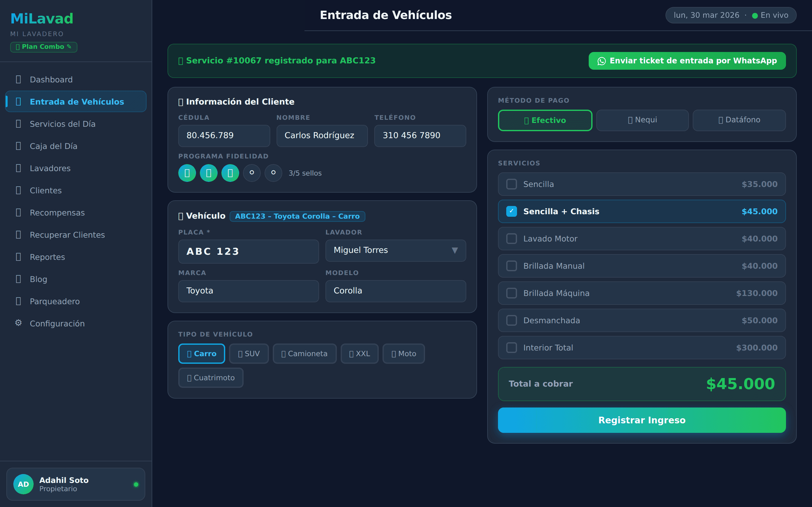The height and width of the screenshot is (507, 812).
Task: Open Configuración with the gear icon
Action: coord(57,323)
